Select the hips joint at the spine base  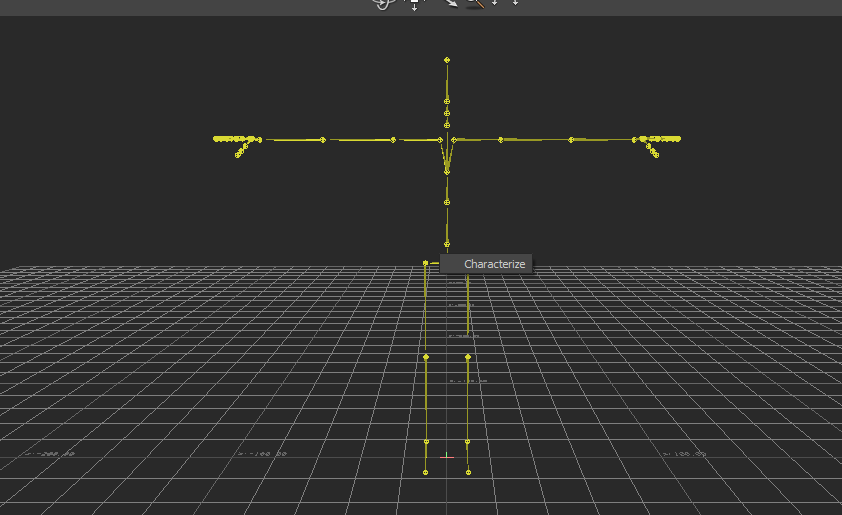click(x=447, y=244)
